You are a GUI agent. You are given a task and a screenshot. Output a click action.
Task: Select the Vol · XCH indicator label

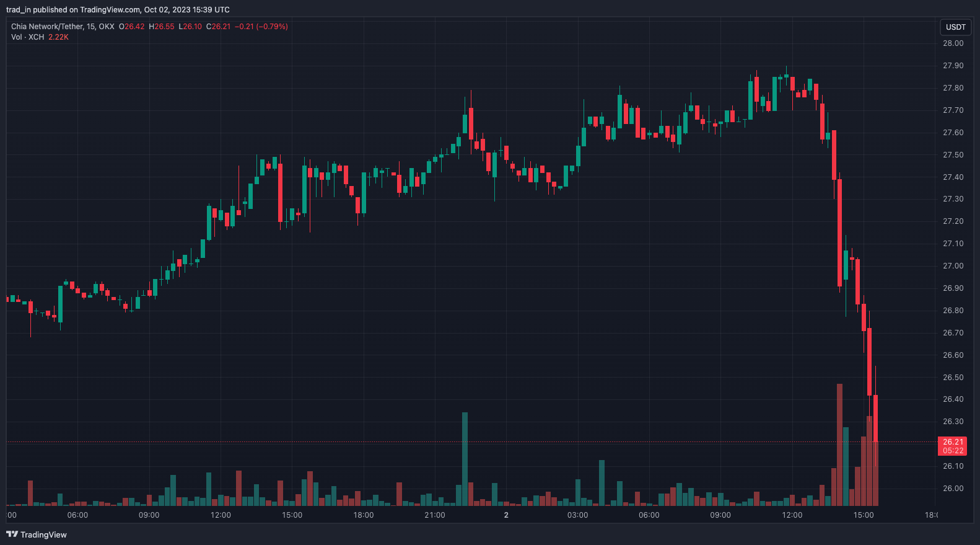(x=27, y=37)
